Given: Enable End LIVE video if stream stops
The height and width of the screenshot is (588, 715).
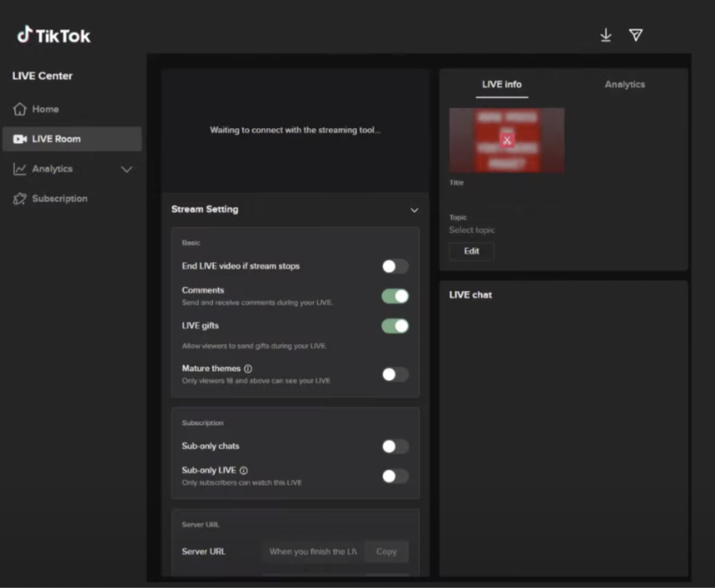Looking at the screenshot, I should pyautogui.click(x=395, y=267).
